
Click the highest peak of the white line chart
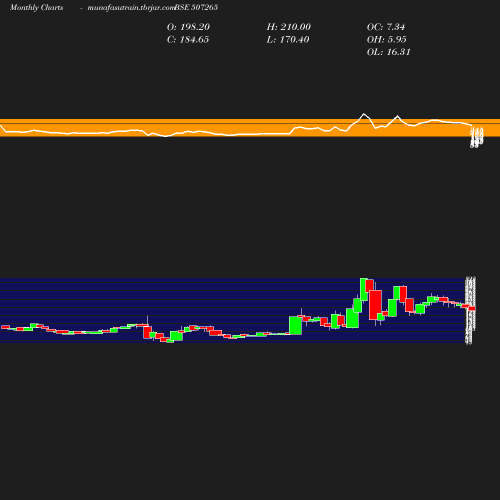(364, 114)
